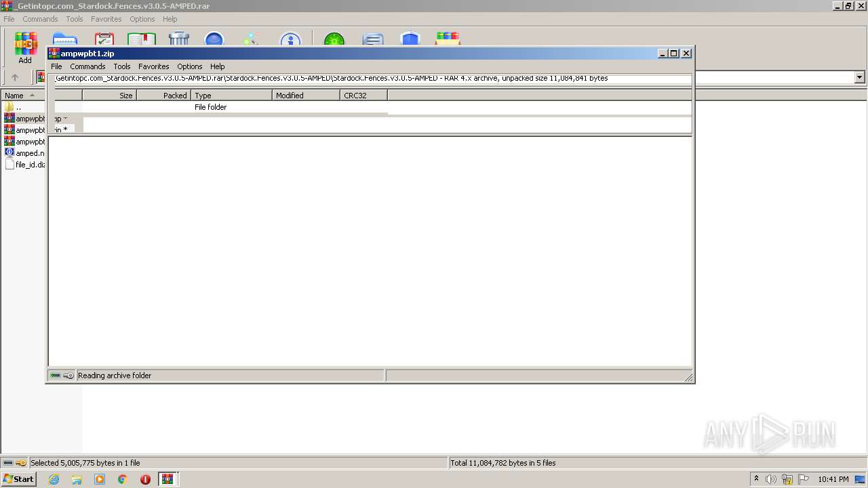Open File menu in main WinRAR window
The width and height of the screenshot is (868, 488).
(x=9, y=19)
